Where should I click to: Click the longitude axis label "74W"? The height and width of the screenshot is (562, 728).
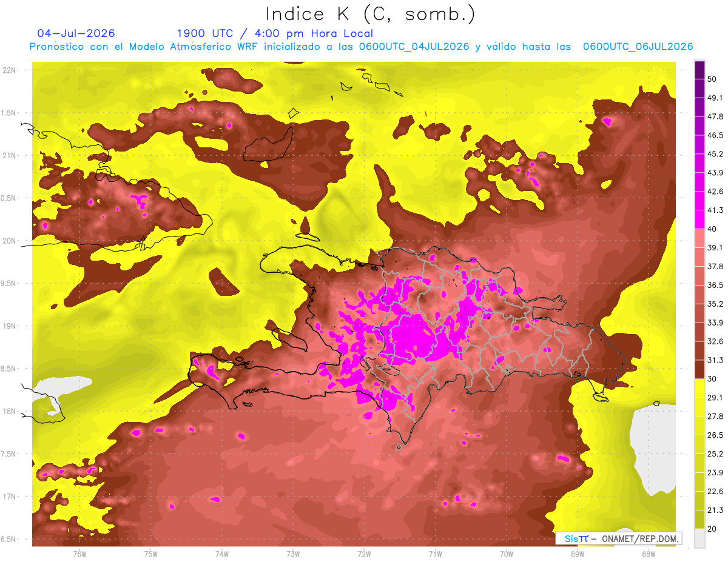coord(221,554)
